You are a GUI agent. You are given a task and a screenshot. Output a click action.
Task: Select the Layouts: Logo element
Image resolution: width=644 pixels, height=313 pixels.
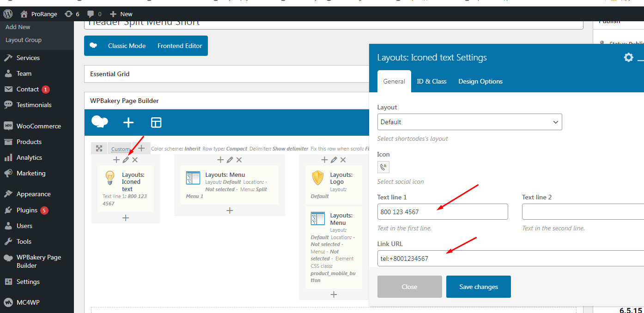(334, 185)
